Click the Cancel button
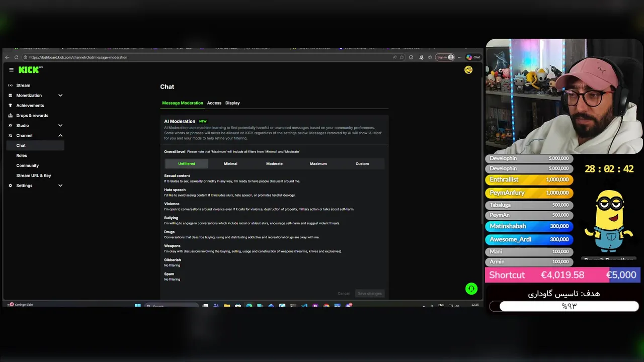This screenshot has height=362, width=644. pos(344,293)
